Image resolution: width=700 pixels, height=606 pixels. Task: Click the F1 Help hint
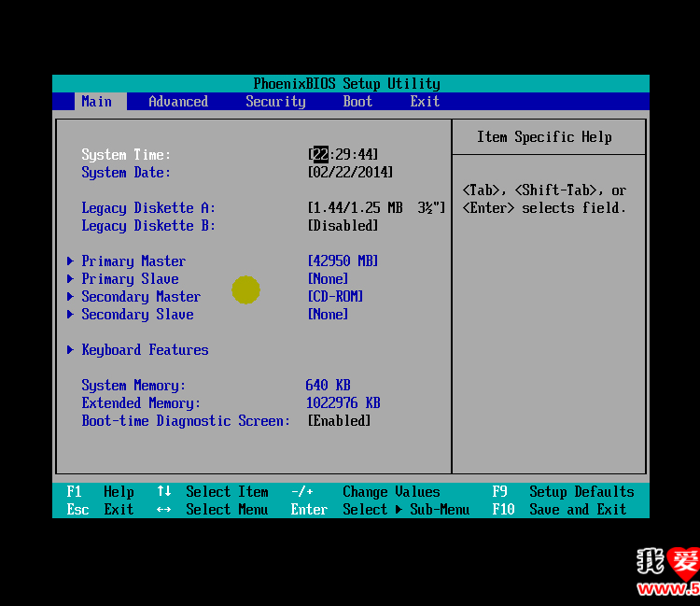click(101, 492)
